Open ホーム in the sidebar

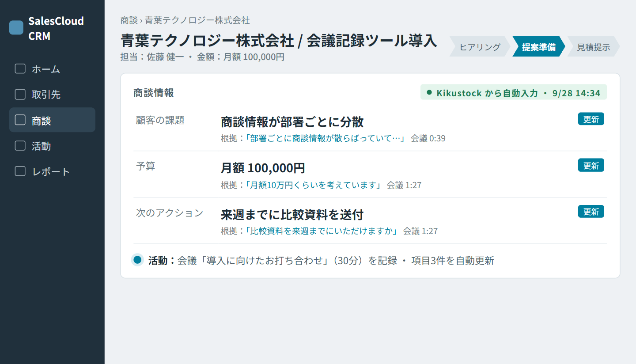coord(52,69)
